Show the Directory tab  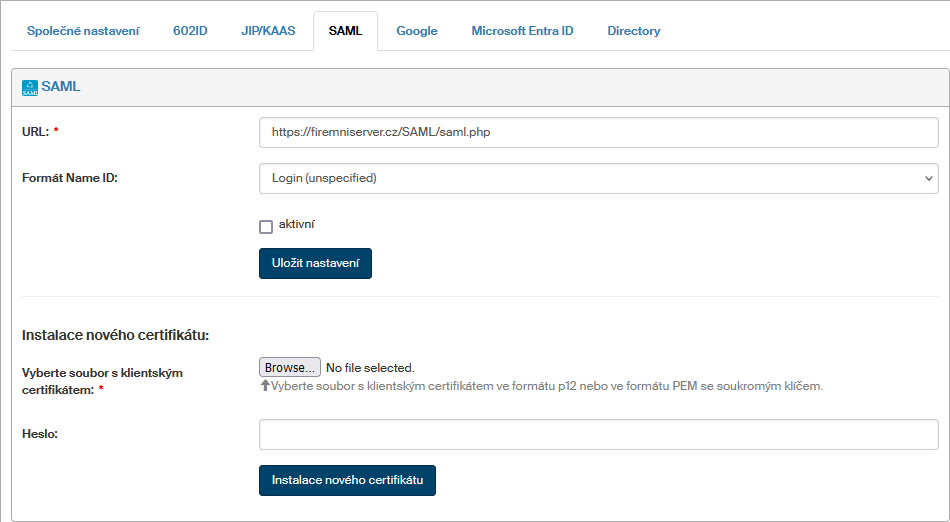click(634, 31)
